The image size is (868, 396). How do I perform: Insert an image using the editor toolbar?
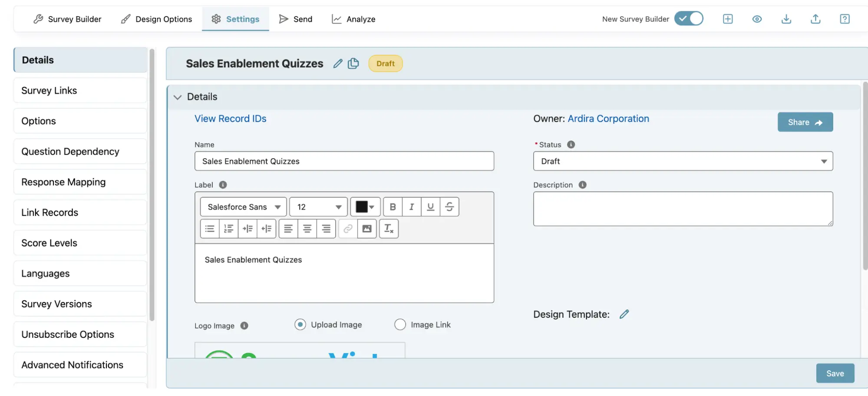367,229
